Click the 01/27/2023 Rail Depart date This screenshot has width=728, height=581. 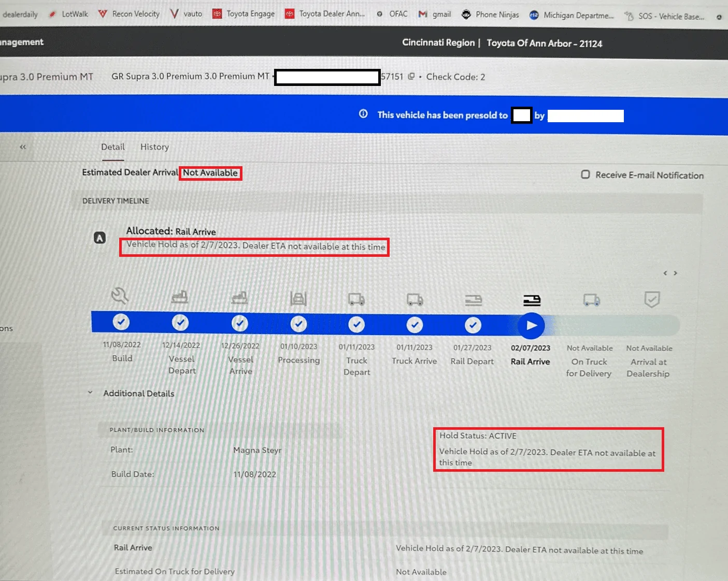pos(473,347)
